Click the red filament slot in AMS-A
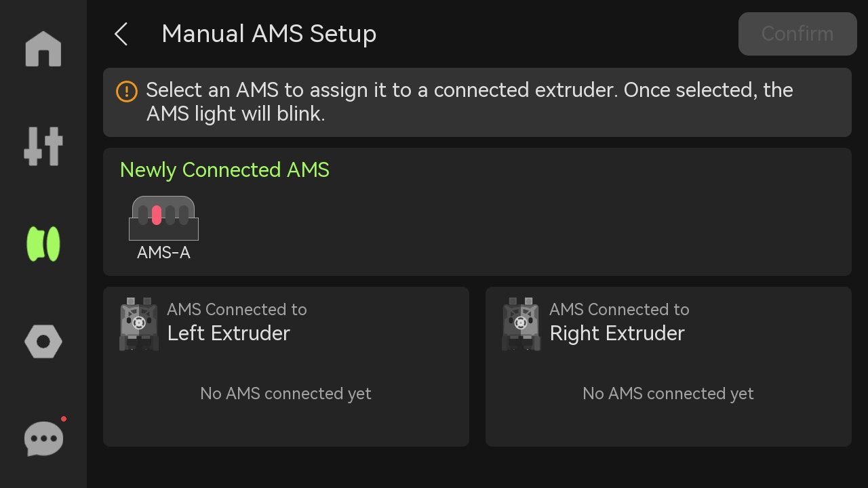The height and width of the screenshot is (488, 868). coord(157,215)
